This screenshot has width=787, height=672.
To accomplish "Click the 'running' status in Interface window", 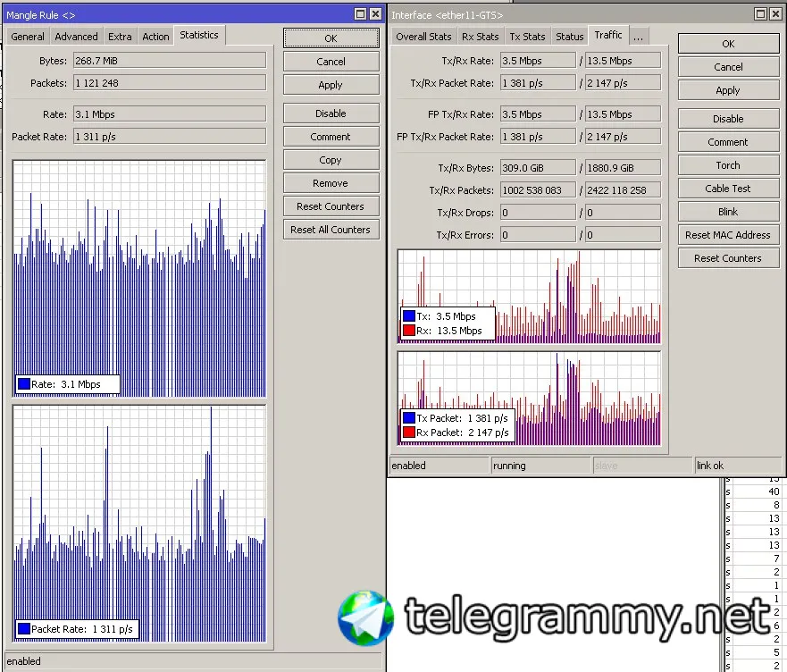I will (x=509, y=466).
